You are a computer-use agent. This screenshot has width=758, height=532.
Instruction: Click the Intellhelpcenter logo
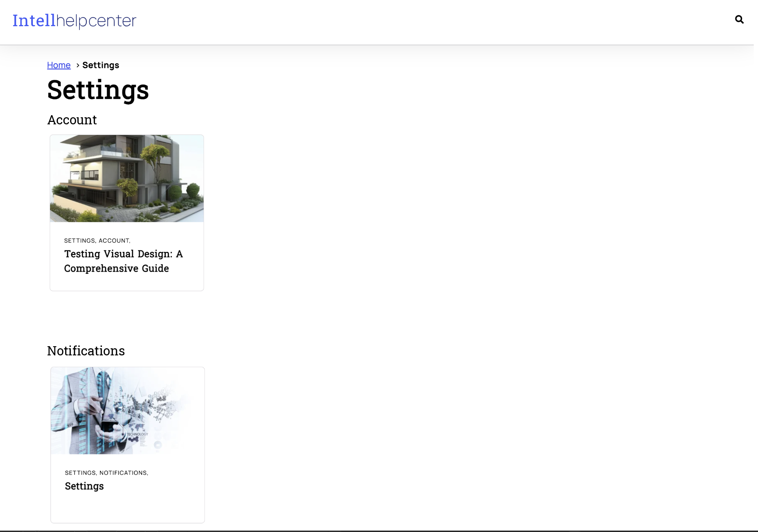click(75, 21)
